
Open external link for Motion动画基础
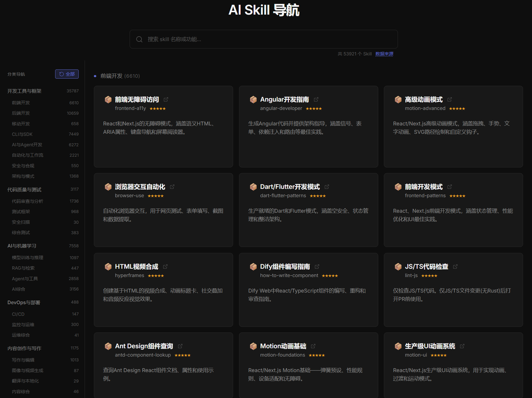(x=313, y=346)
